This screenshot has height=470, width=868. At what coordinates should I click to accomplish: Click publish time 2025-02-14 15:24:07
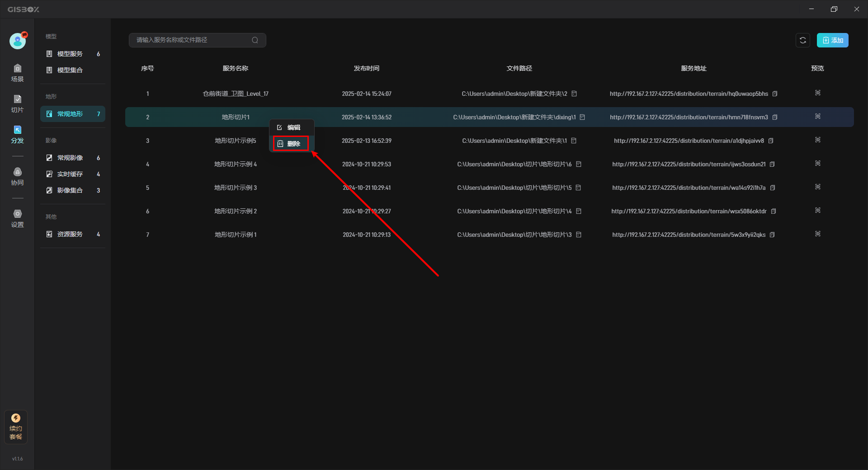[x=367, y=94]
